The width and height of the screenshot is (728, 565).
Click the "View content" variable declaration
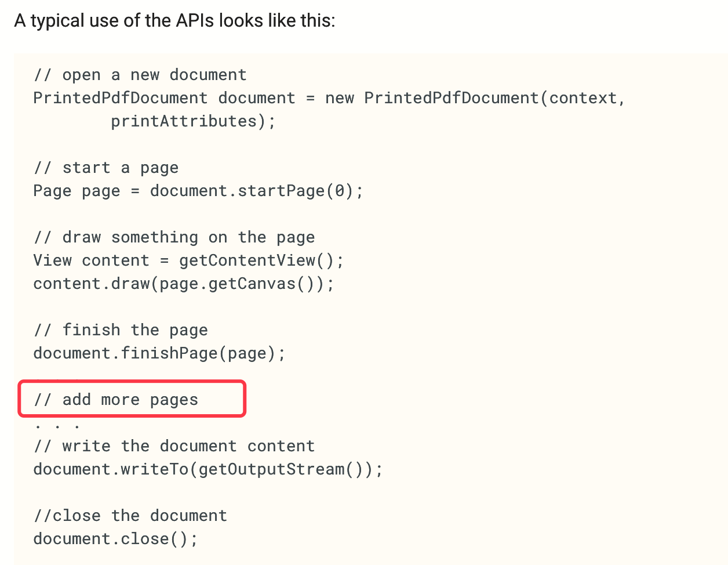point(92,260)
